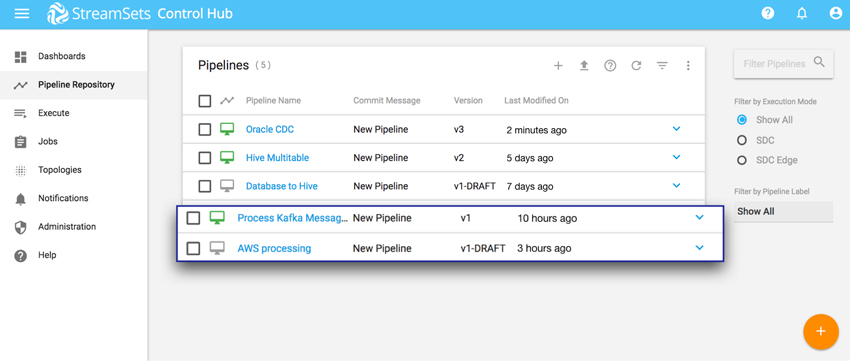Open the notifications bell in header
This screenshot has height=362, width=850.
(802, 14)
